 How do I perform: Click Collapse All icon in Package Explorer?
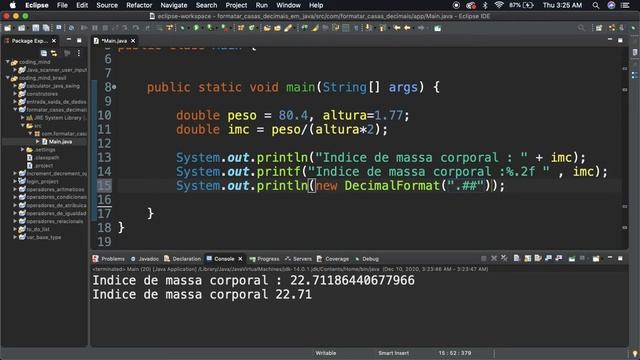[44, 53]
